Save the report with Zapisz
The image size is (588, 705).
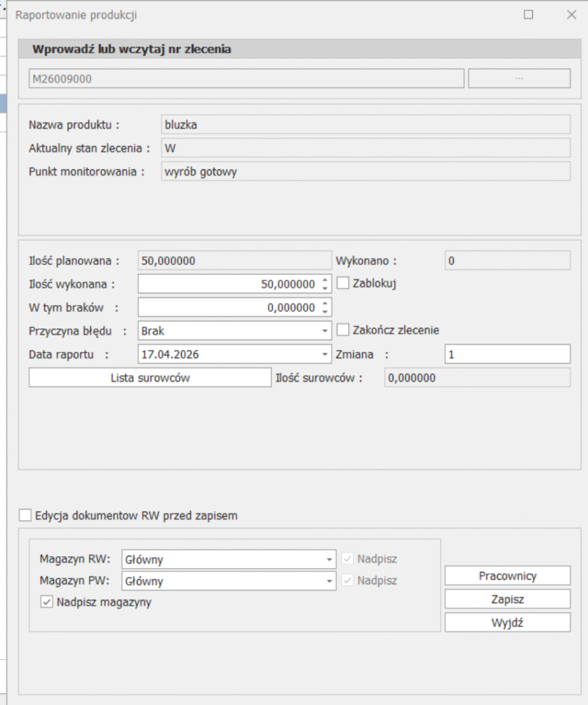(x=507, y=599)
